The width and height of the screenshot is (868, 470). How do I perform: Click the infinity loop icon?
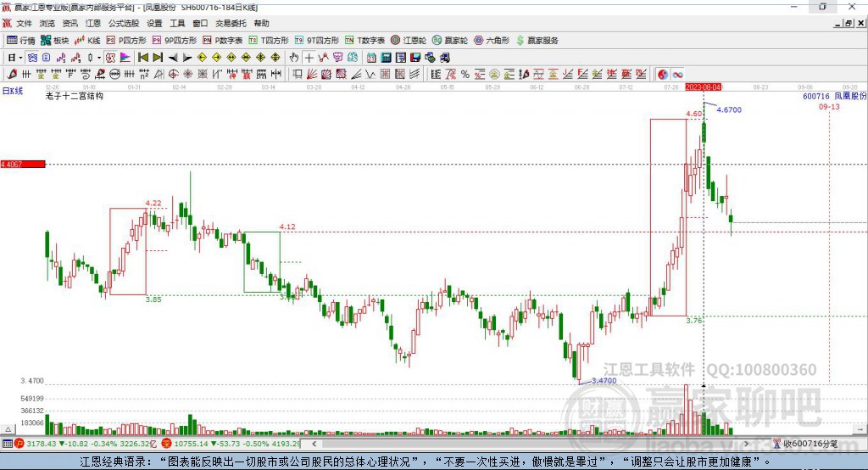click(x=677, y=75)
